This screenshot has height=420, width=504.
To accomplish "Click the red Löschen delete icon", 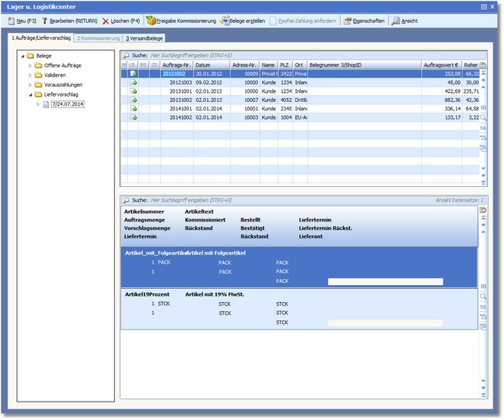I will tap(106, 21).
